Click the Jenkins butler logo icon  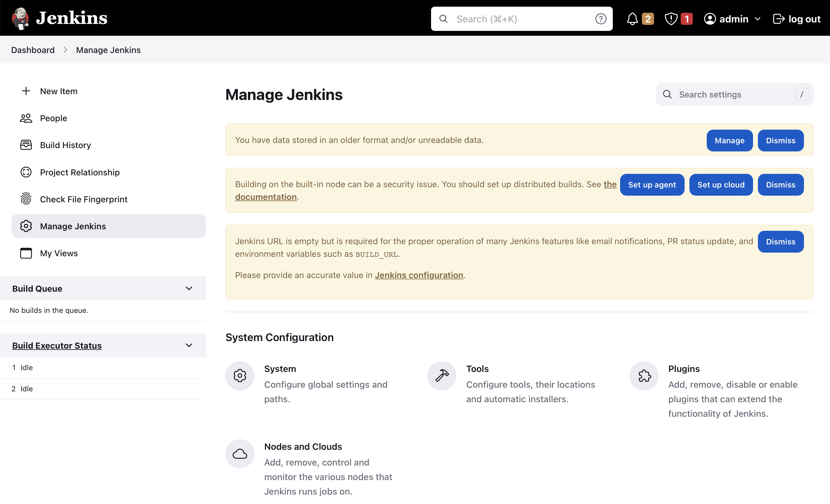click(x=20, y=18)
